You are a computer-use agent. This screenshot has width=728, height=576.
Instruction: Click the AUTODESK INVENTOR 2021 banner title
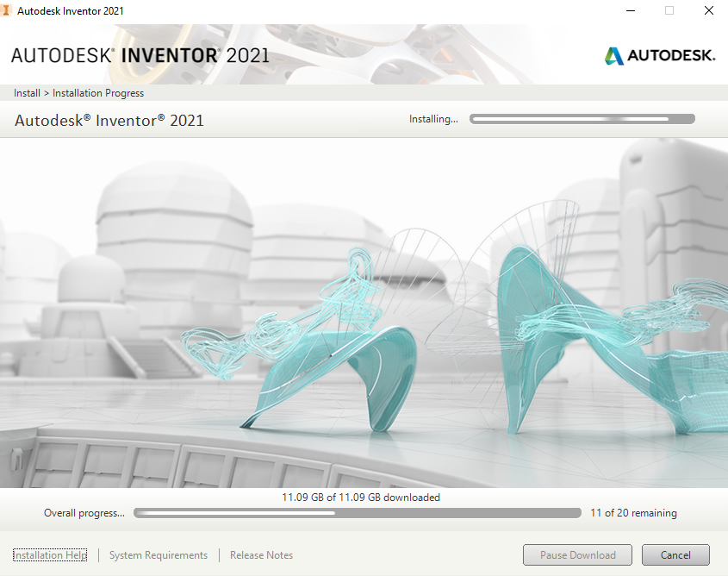[x=140, y=54]
